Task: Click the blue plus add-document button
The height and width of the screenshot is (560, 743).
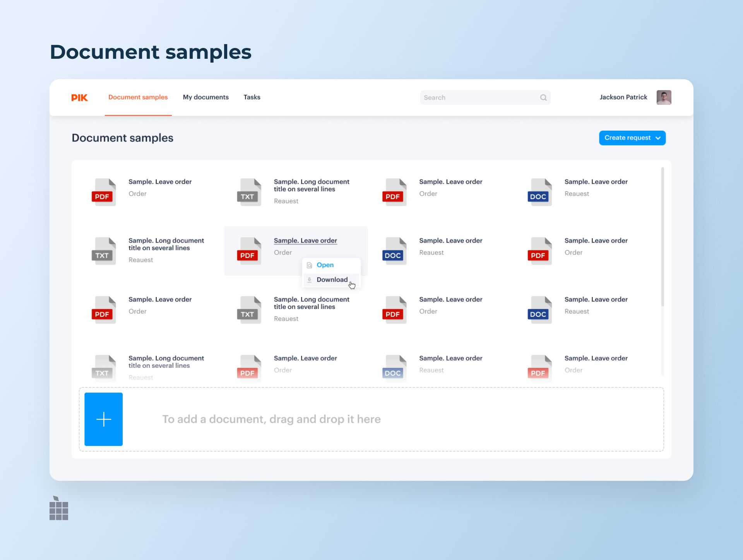Action: coord(103,419)
